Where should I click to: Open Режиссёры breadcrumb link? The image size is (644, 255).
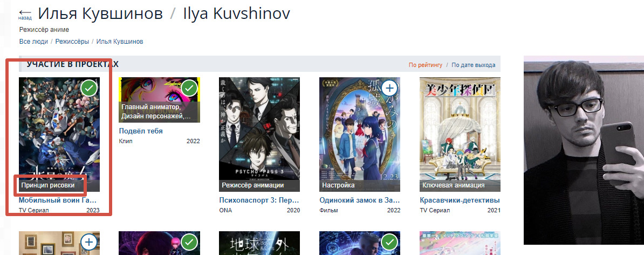[x=72, y=42]
